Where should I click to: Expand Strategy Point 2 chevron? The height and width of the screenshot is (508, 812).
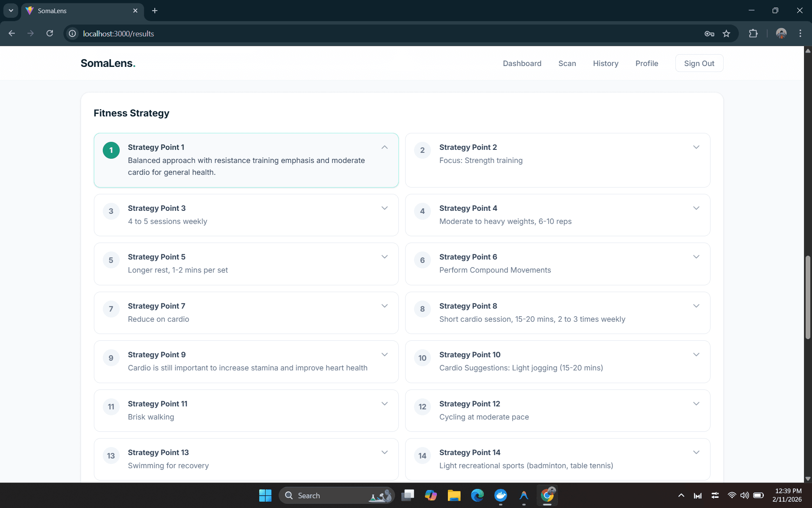click(x=696, y=147)
